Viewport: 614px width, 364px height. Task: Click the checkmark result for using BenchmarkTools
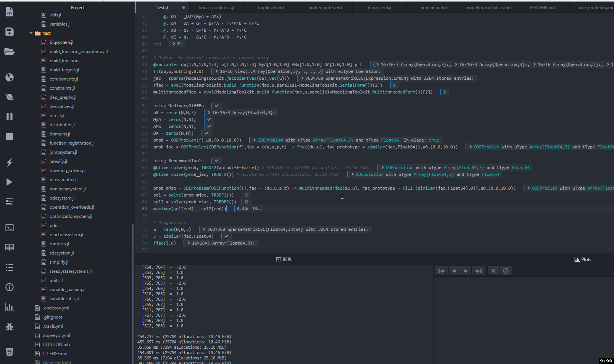coord(217,161)
